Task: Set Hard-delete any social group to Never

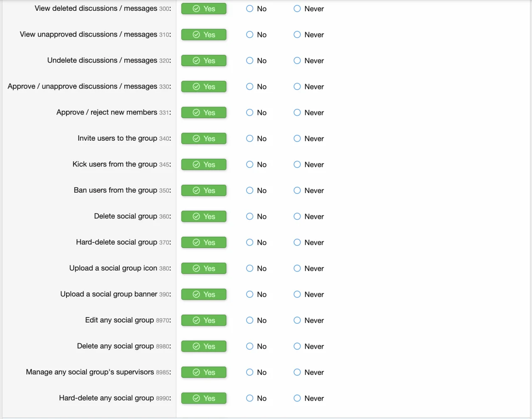Action: point(297,398)
